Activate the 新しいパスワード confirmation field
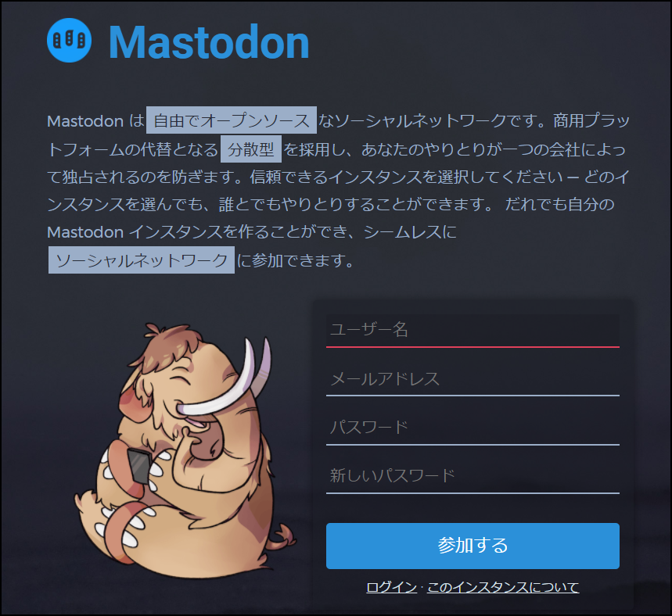The height and width of the screenshot is (616, 672). point(473,476)
